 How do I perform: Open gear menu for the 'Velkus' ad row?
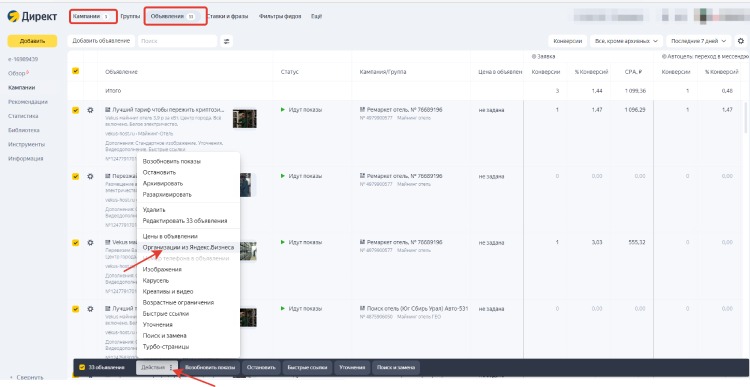pyautogui.click(x=90, y=243)
